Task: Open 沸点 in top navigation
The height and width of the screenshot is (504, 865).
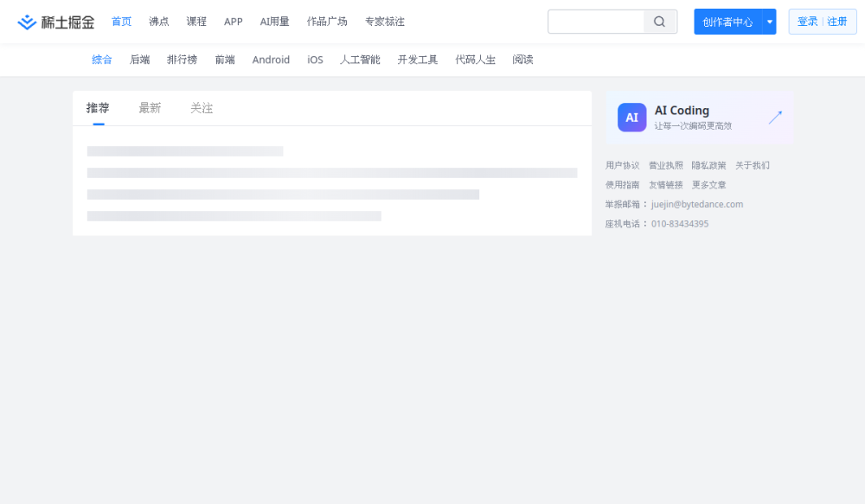Action: coord(159,22)
